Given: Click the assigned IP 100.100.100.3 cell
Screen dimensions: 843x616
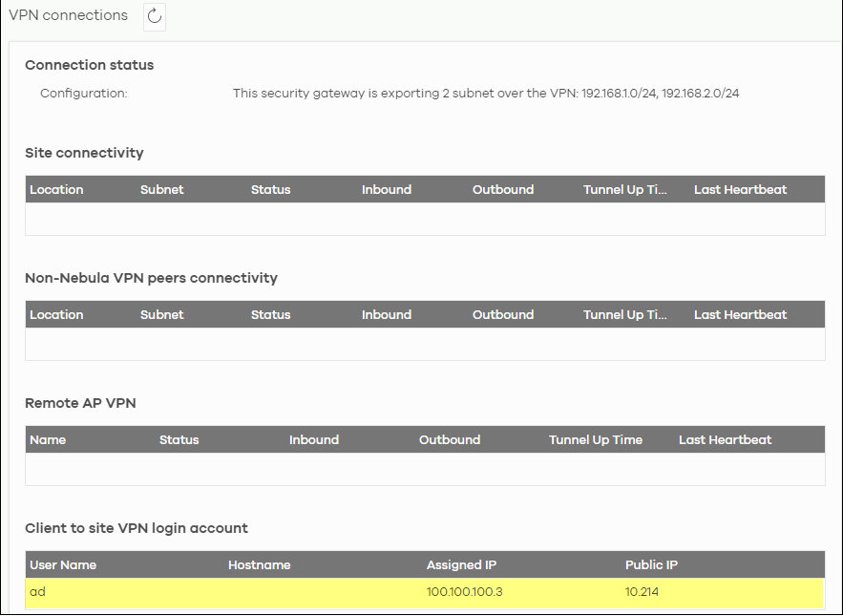Looking at the screenshot, I should tap(465, 592).
